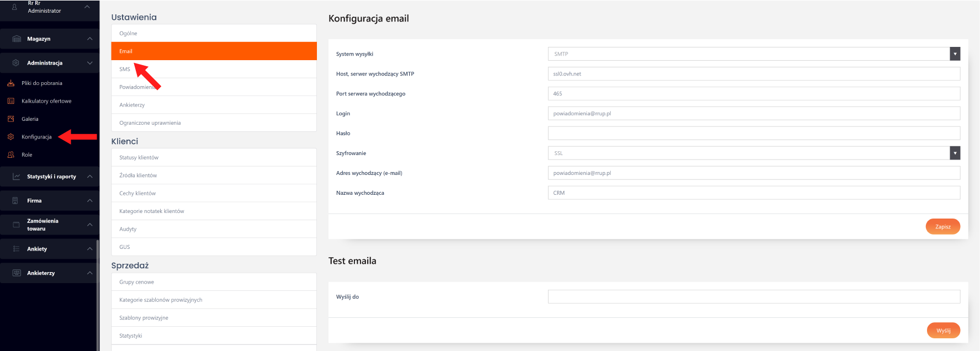Click the Role users icon
The height and width of the screenshot is (351, 980).
pyautogui.click(x=11, y=155)
